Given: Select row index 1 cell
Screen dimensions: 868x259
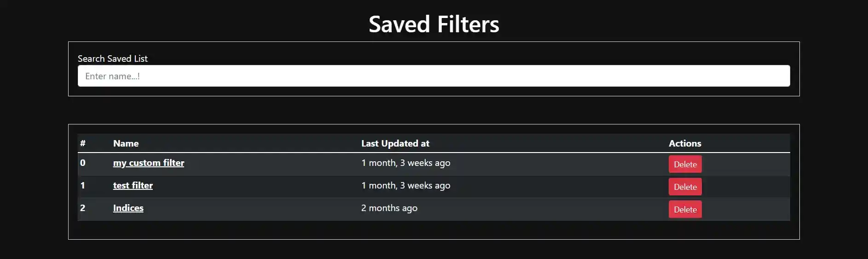Looking at the screenshot, I should click(83, 185).
